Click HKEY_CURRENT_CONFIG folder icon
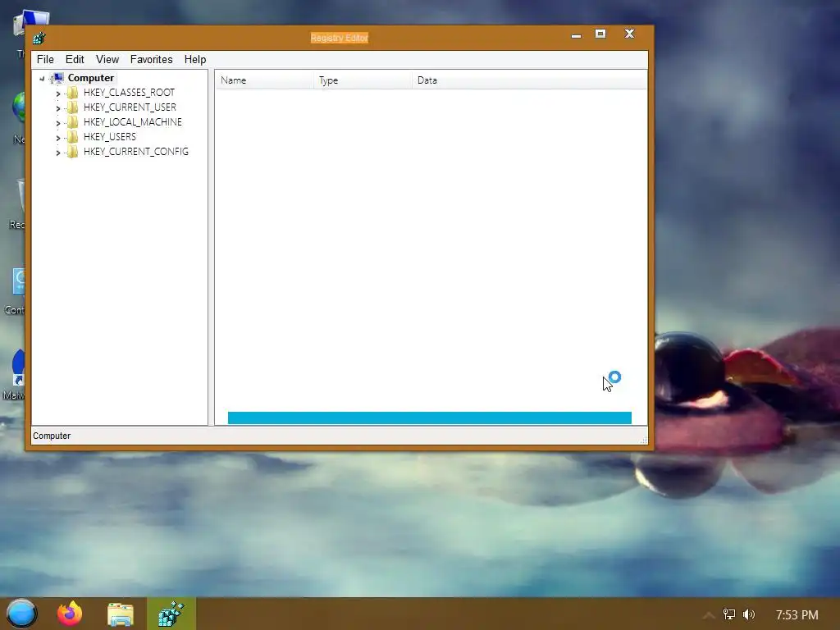 click(x=72, y=152)
